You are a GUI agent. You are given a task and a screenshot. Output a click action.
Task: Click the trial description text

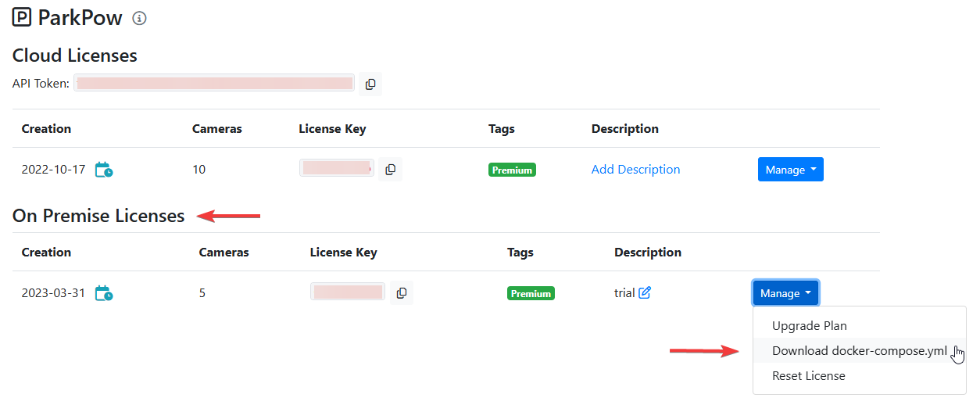coord(624,293)
